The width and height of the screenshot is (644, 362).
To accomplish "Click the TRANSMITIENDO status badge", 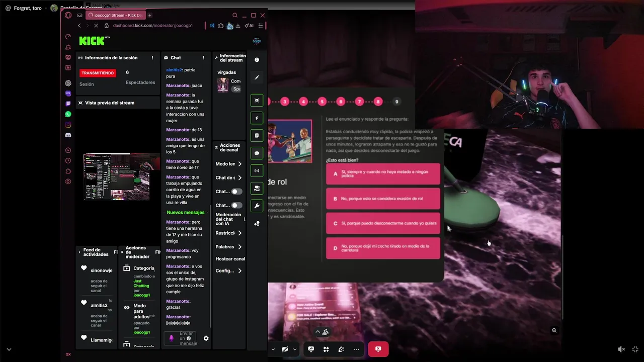I will click(x=98, y=73).
